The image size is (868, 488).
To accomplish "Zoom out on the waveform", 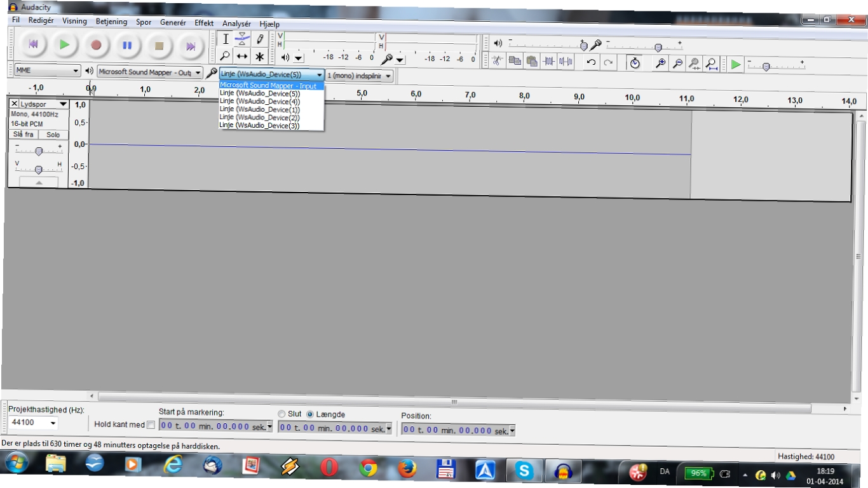I will point(678,63).
